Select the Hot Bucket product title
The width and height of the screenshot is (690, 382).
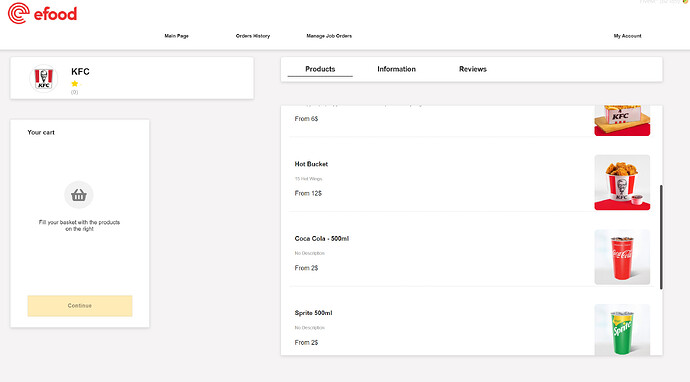(311, 164)
